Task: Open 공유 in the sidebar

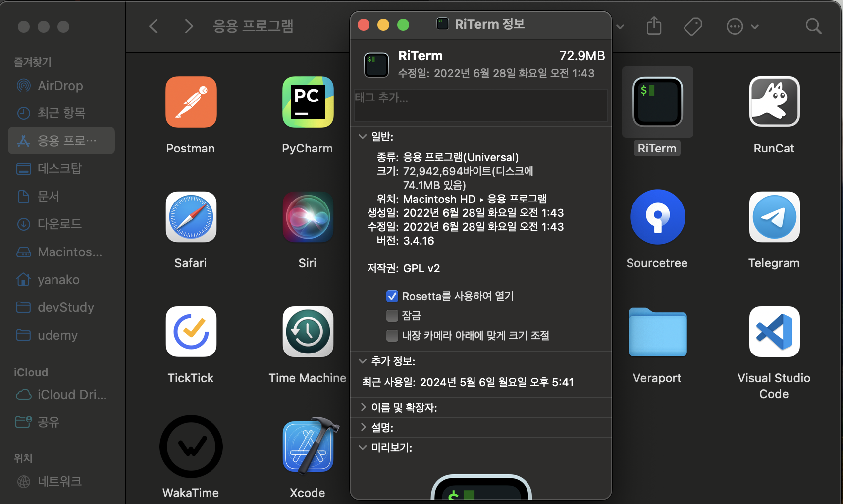Action: coord(61,422)
